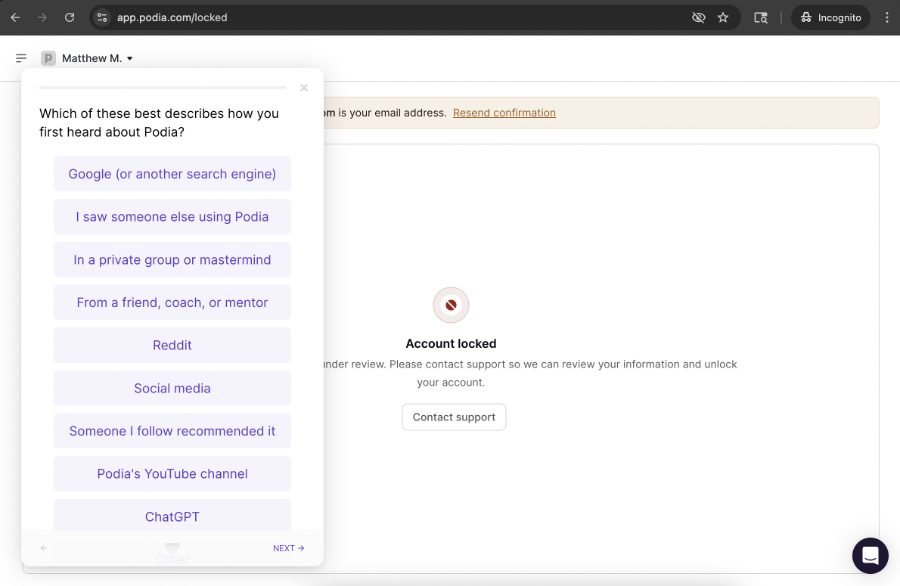900x586 pixels.
Task: Choose Podia's YouTube channel option
Action: 172,474
